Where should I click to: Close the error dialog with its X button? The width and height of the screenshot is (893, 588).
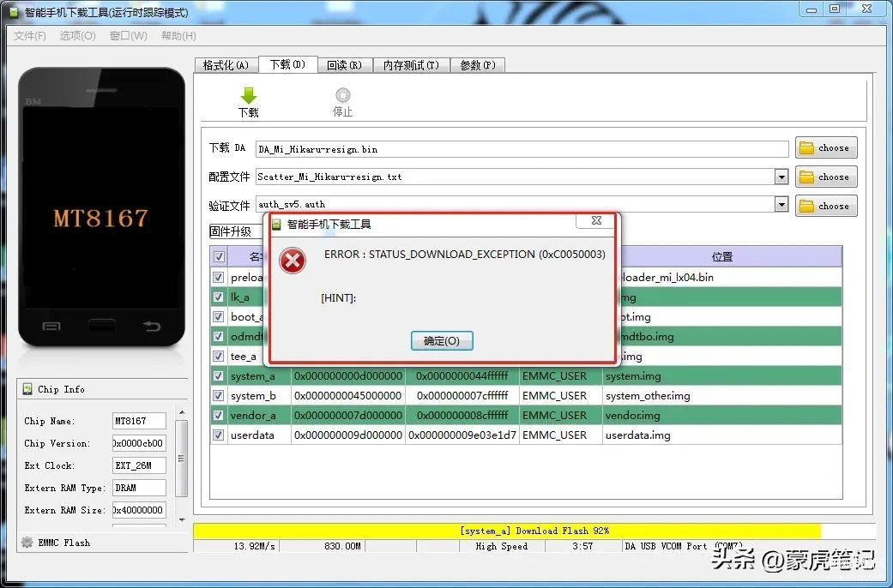coord(595,220)
